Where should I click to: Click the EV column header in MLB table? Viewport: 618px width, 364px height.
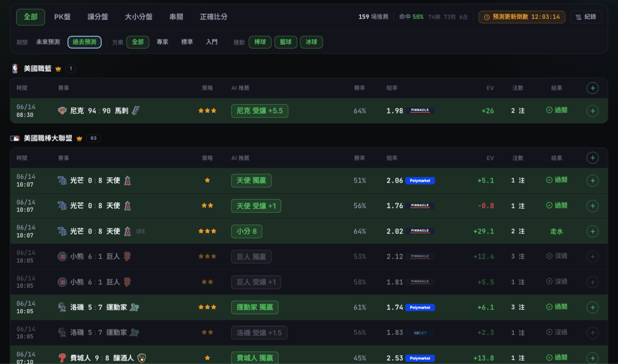click(490, 158)
